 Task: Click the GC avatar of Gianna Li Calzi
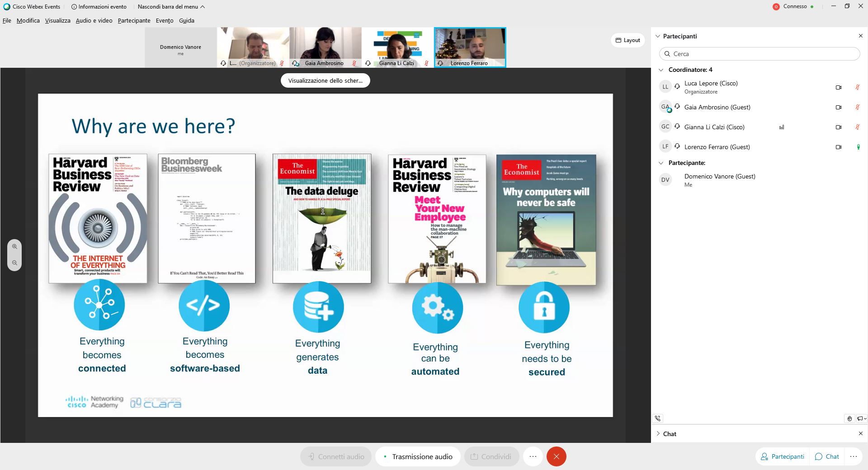coord(665,127)
